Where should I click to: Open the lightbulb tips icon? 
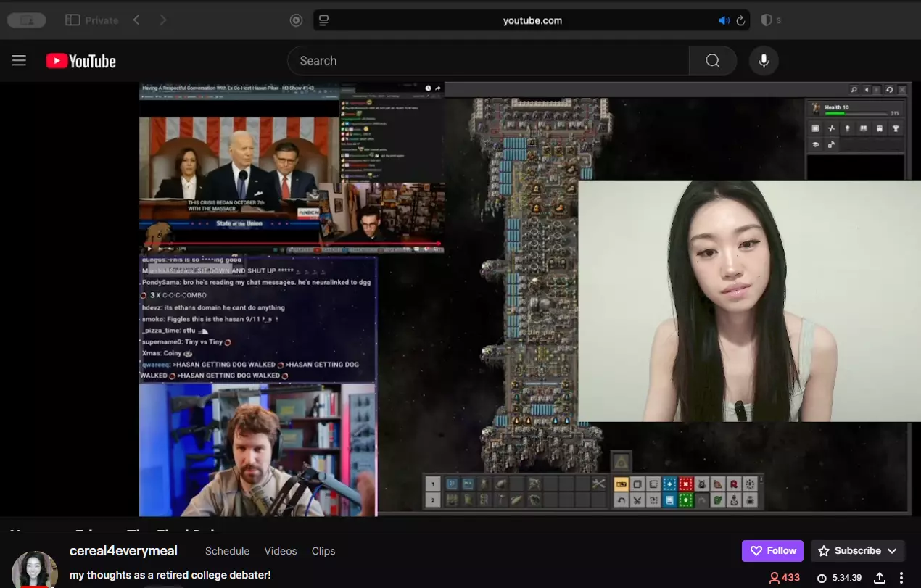pyautogui.click(x=847, y=128)
